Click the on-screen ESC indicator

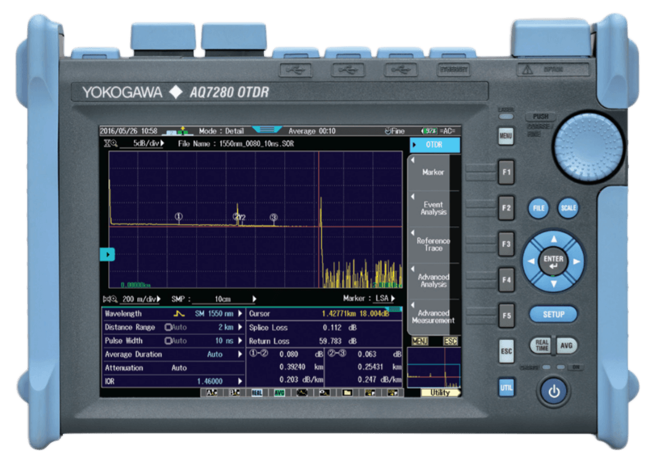(450, 341)
